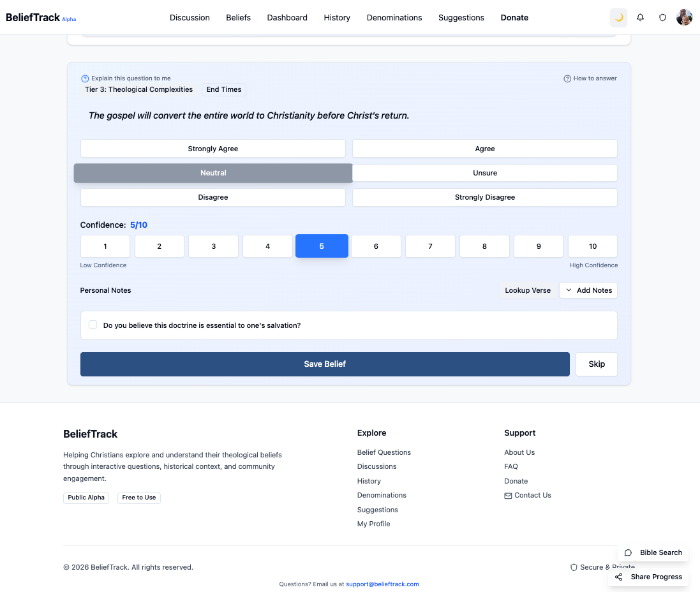Skip this question
Viewport: 700px width, 592px height.
(x=596, y=364)
